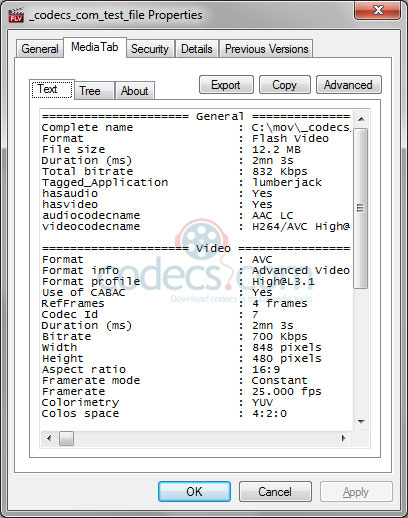Click the '12.2 MB' file size value

coord(276,149)
